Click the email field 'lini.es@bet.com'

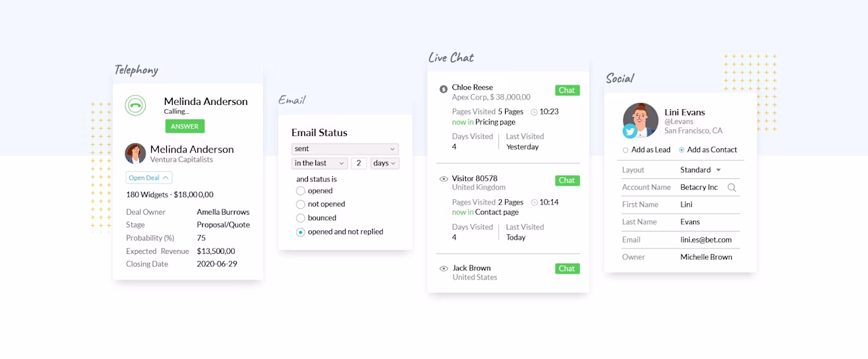point(706,240)
